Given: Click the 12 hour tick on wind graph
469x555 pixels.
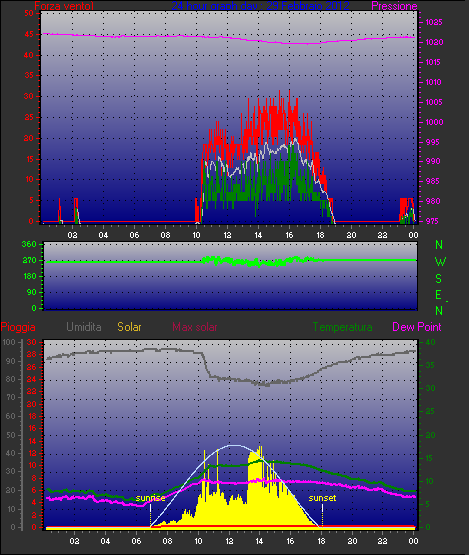Looking at the screenshot, I should click(x=227, y=235).
